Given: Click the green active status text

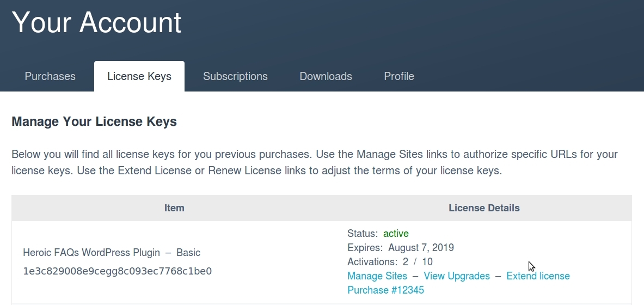Looking at the screenshot, I should click(x=396, y=234).
